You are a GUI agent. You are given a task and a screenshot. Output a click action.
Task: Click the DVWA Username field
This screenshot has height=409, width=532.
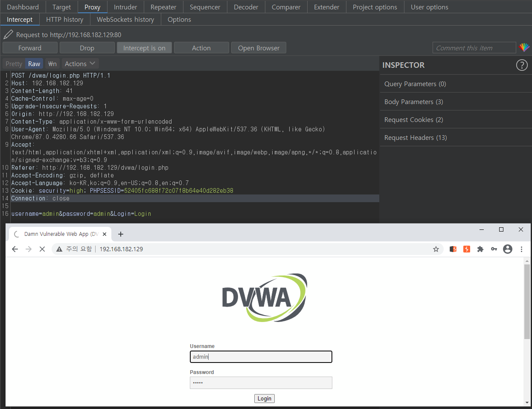(261, 357)
